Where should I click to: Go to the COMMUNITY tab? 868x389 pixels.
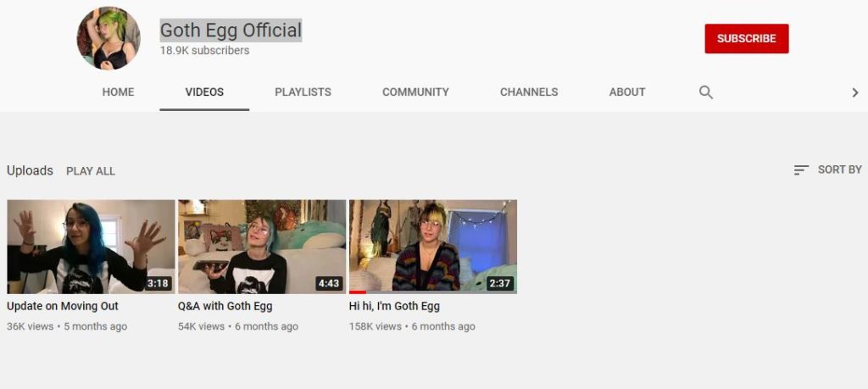(415, 92)
